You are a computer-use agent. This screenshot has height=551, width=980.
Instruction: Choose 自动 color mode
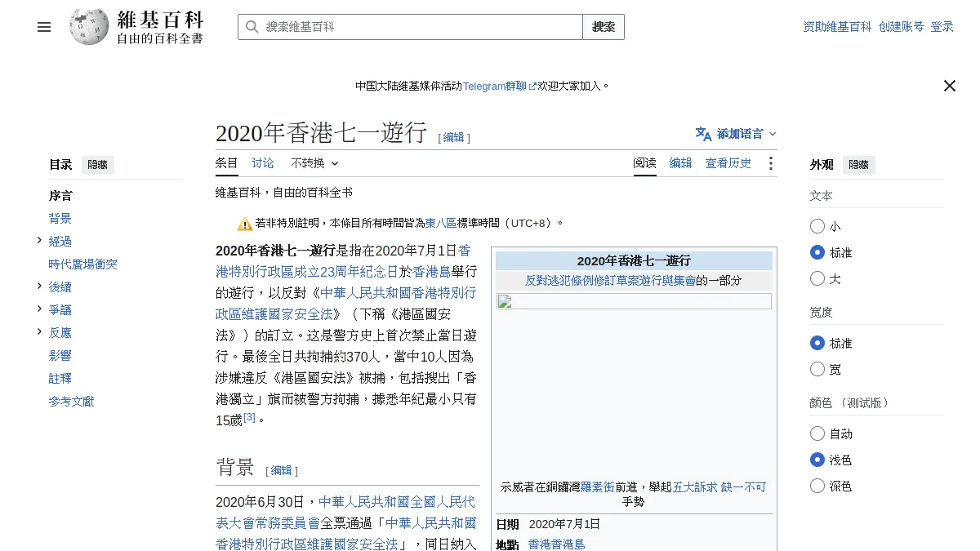817,433
